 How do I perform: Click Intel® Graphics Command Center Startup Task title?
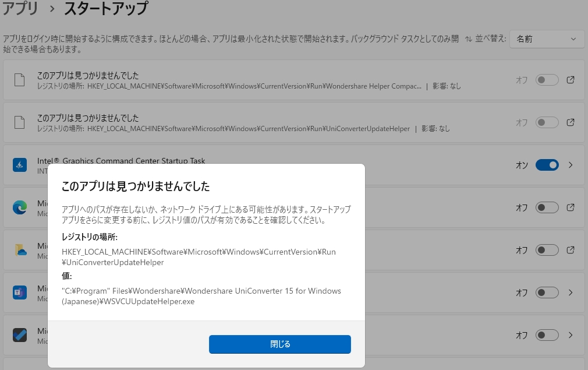121,161
